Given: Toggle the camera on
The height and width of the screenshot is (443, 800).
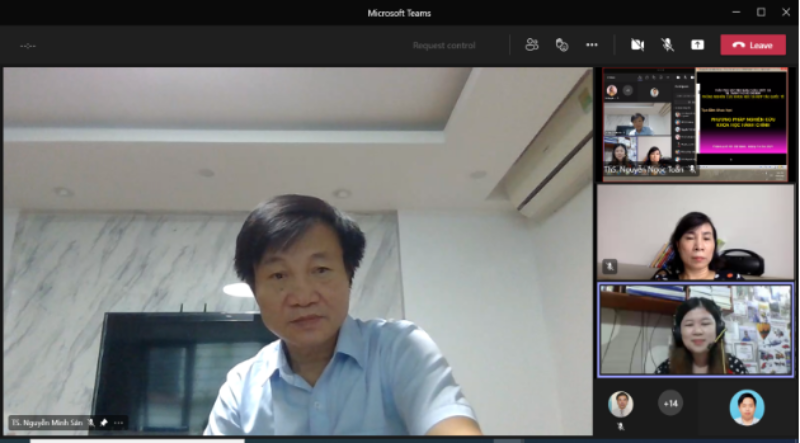Looking at the screenshot, I should 637,45.
